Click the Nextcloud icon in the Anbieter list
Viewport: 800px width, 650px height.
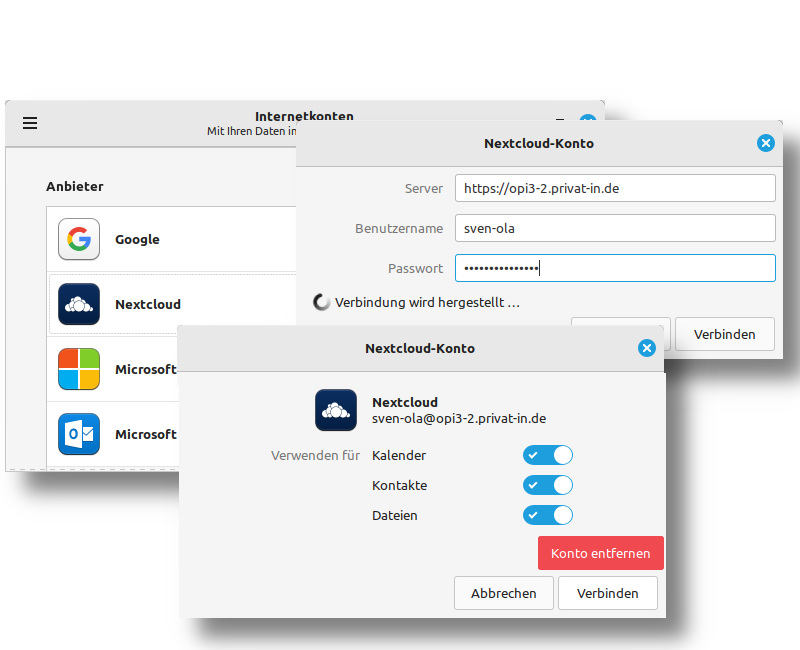pyautogui.click(x=78, y=304)
